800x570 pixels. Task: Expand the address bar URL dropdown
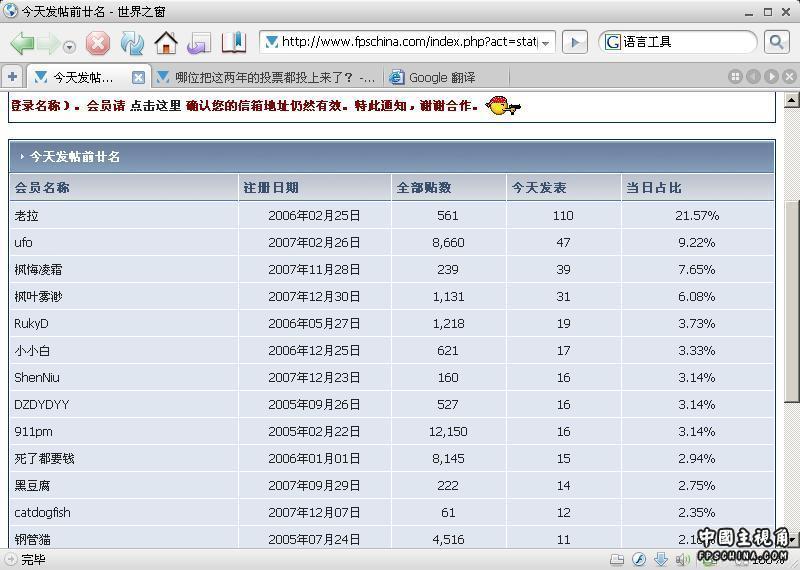click(x=546, y=43)
